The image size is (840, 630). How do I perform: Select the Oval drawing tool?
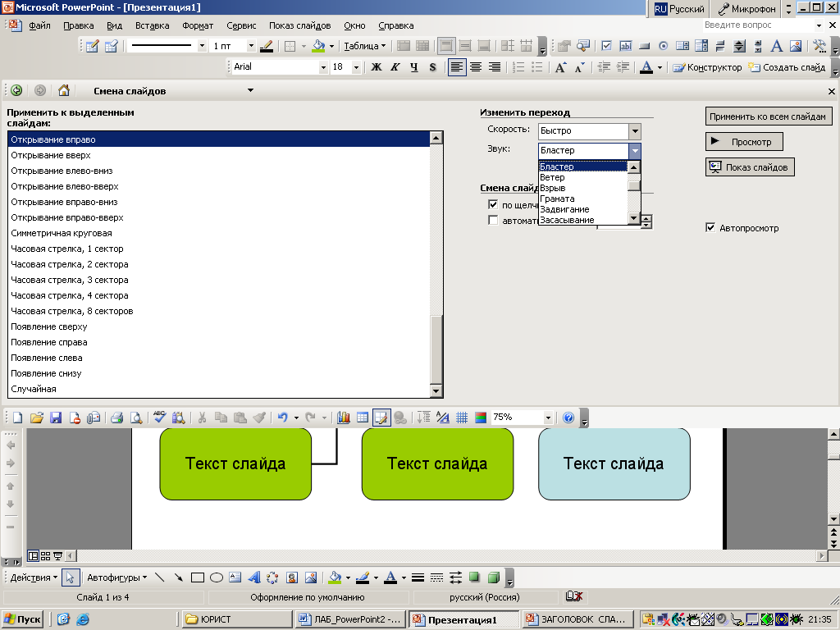point(217,577)
